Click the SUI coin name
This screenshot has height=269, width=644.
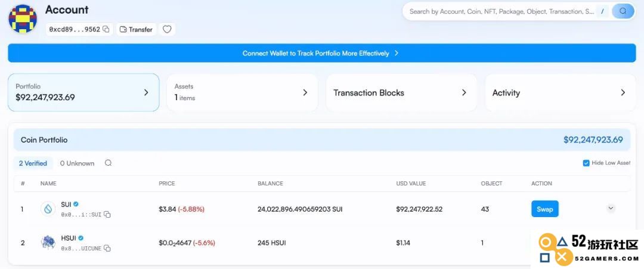tap(66, 204)
